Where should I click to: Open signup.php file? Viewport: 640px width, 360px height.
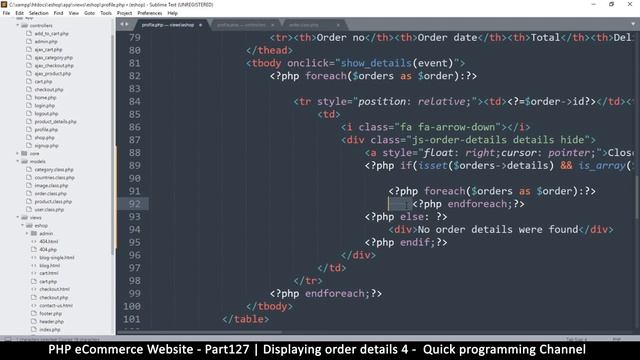click(x=47, y=145)
